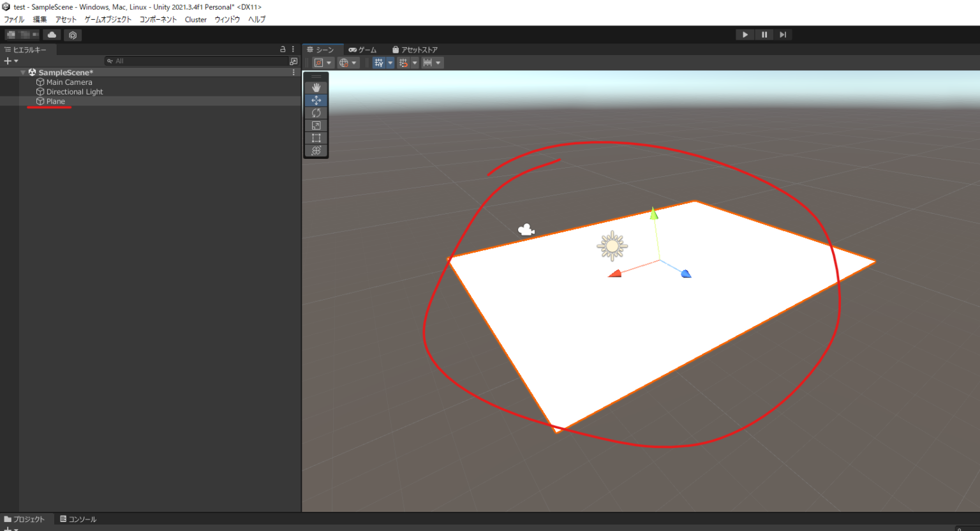Toggle grid snapping in the scene toolbar

(x=404, y=62)
